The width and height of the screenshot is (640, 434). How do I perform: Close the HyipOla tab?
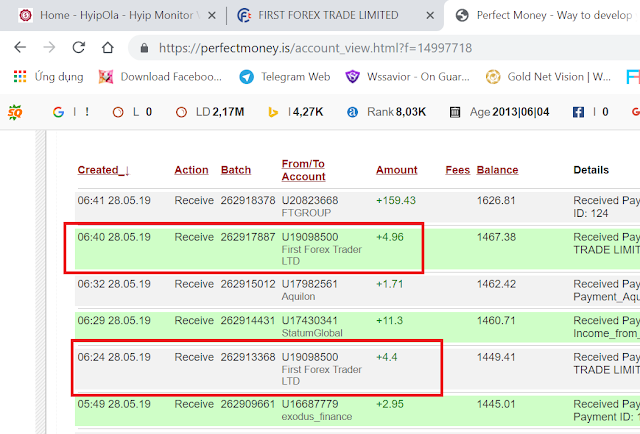click(212, 16)
